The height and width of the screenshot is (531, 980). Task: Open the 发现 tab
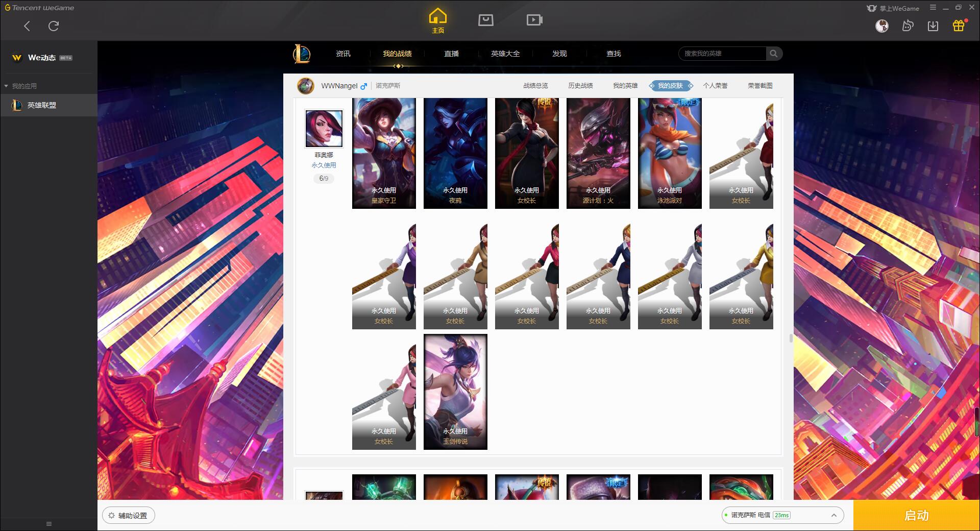pos(559,54)
